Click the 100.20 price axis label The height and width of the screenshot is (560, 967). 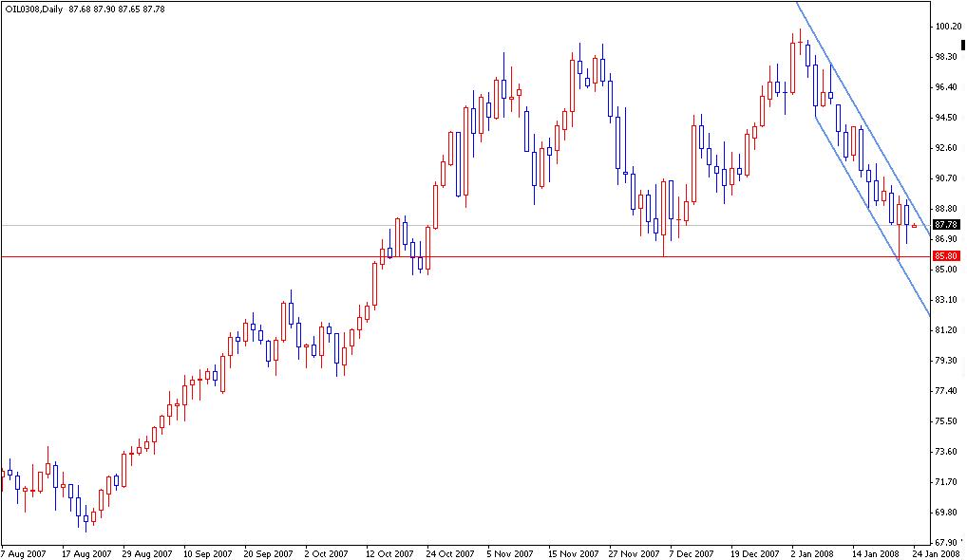point(949,27)
